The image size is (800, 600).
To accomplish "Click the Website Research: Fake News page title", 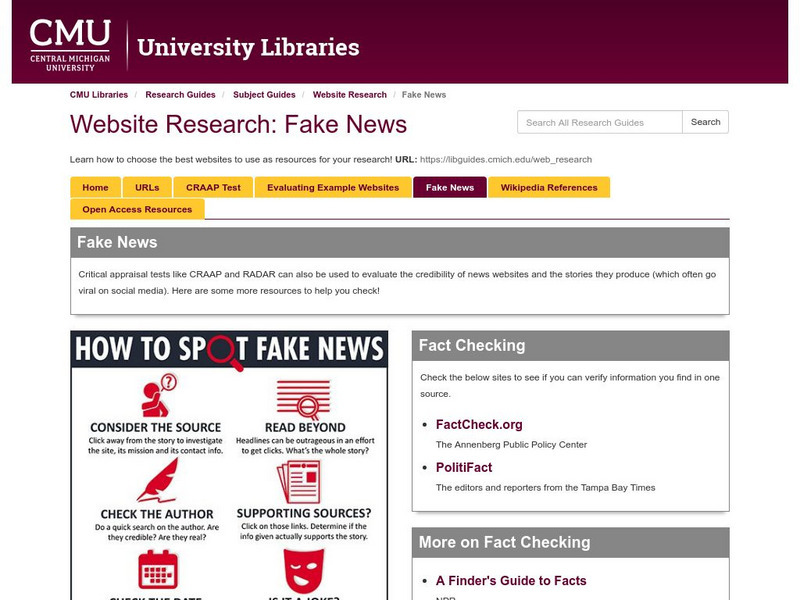I will tap(238, 124).
